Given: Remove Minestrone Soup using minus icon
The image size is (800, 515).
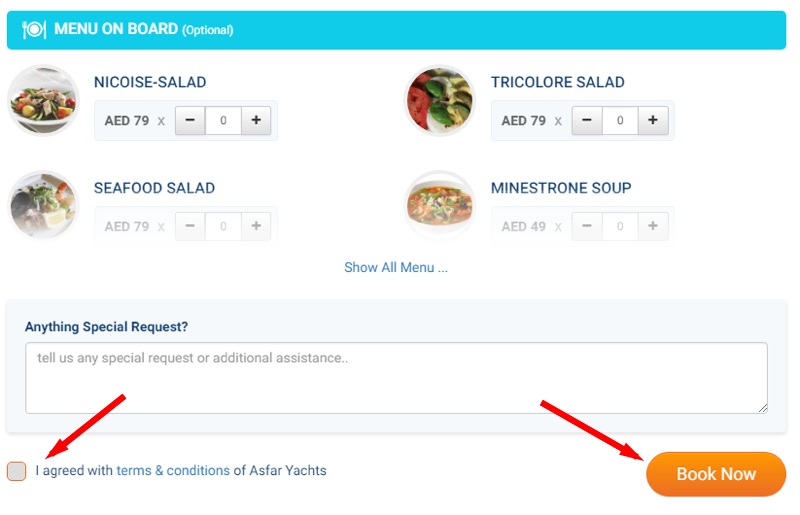Looking at the screenshot, I should 587,226.
